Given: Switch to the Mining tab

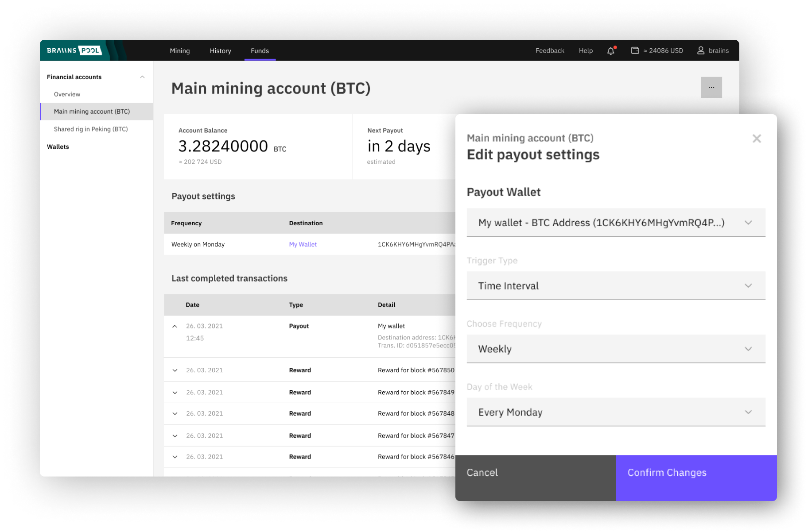Looking at the screenshot, I should (180, 51).
